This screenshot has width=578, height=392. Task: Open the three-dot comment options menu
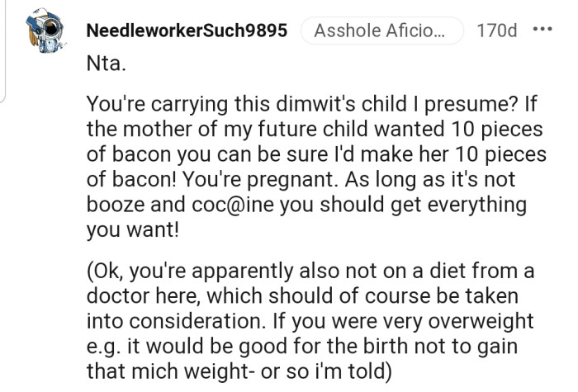coord(542,31)
